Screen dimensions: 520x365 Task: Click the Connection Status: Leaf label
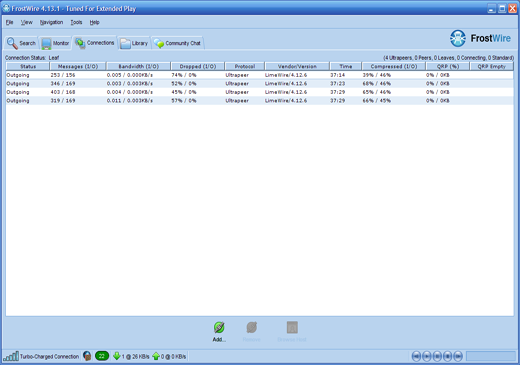[x=32, y=58]
